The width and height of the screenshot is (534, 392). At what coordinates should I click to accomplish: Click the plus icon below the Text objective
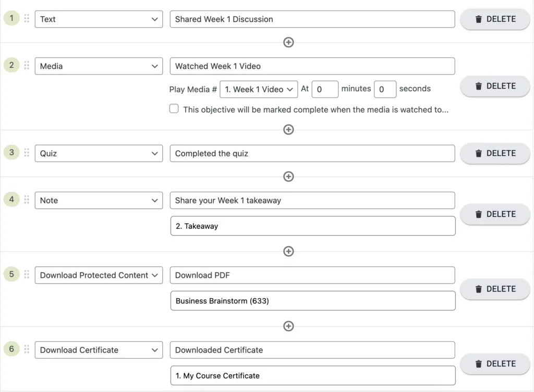288,42
